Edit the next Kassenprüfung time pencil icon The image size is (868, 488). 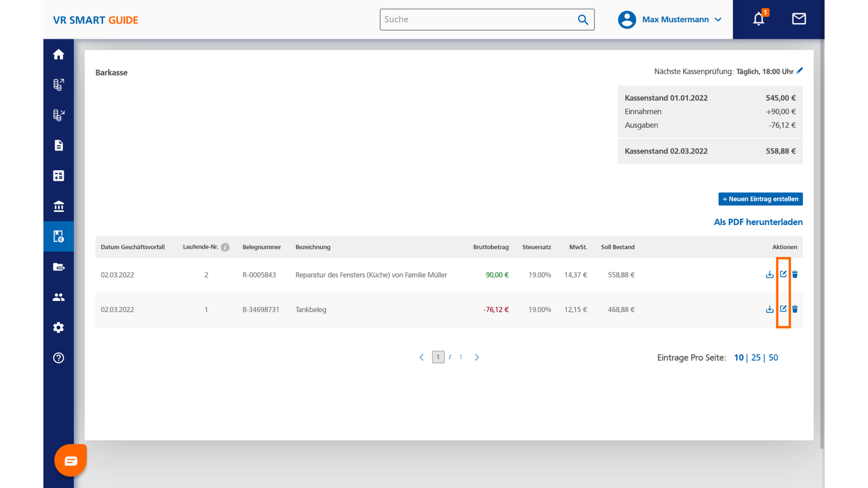pyautogui.click(x=800, y=70)
